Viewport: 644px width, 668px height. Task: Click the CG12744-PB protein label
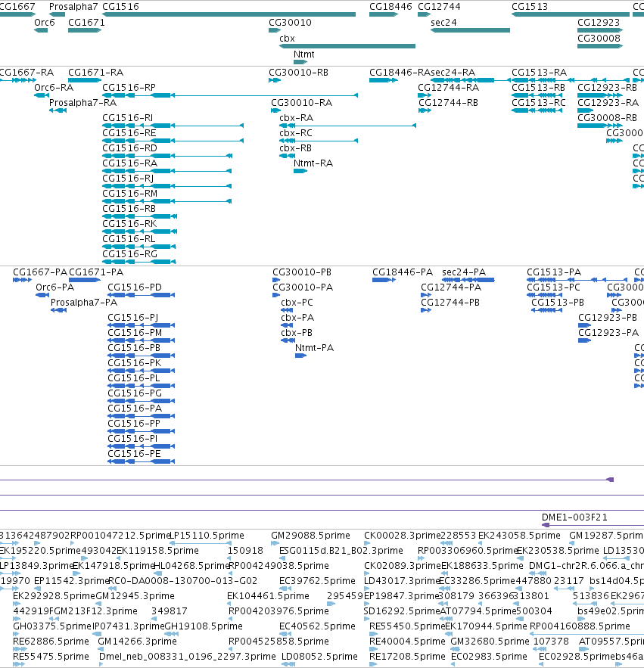[x=450, y=303]
